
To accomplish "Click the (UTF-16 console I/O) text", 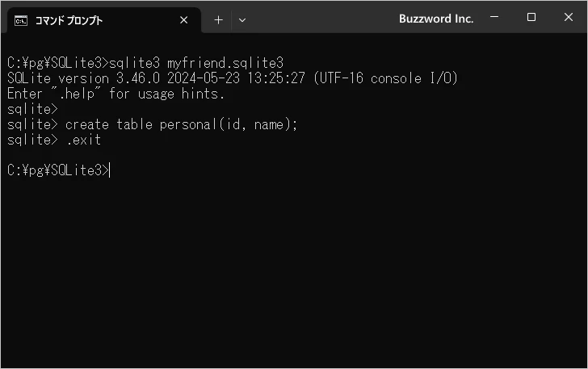I will [385, 78].
